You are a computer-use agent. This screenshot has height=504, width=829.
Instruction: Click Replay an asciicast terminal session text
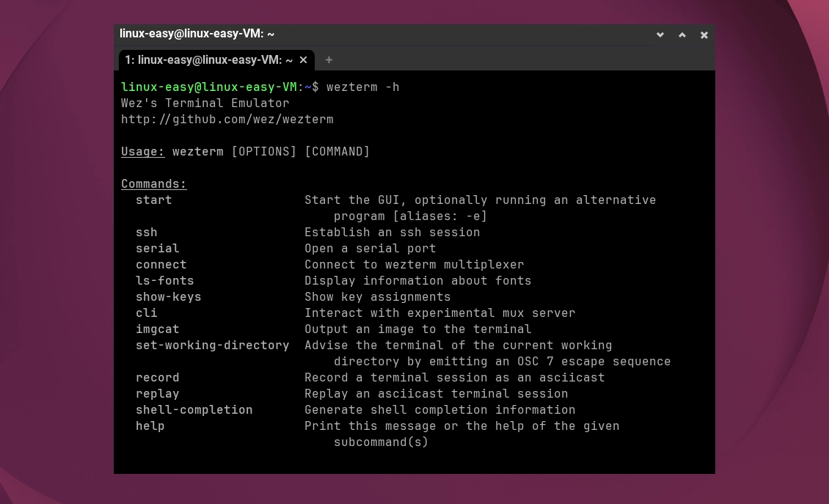click(x=437, y=393)
